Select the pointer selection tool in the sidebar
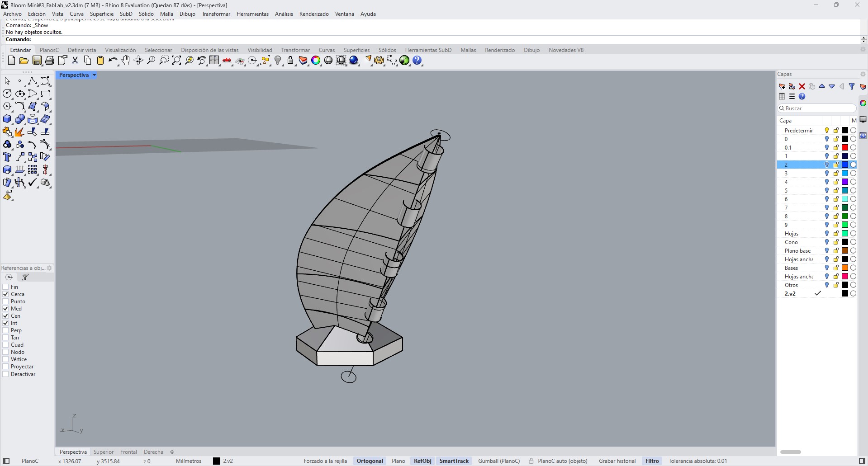 point(7,81)
